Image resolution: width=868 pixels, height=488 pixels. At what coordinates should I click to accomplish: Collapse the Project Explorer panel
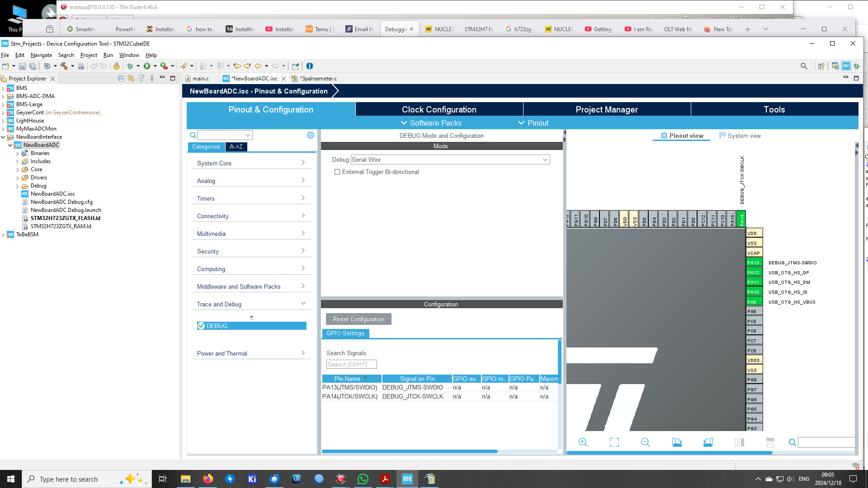(163, 78)
